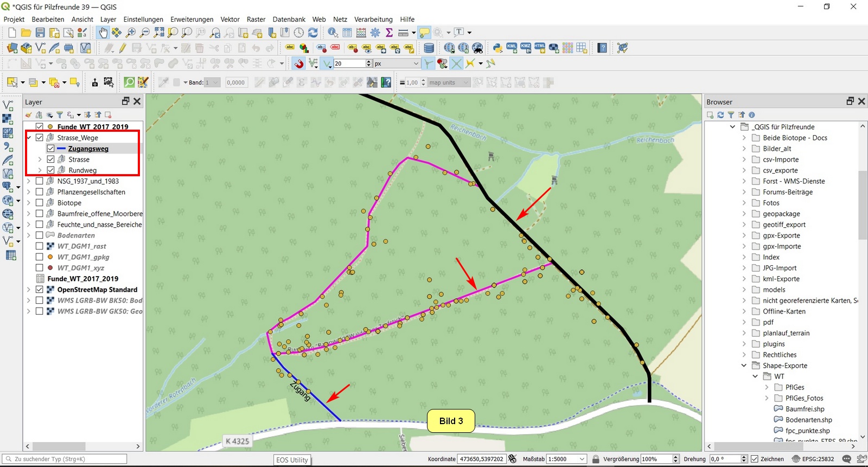
Task: Click the KML import toolbar icon
Action: pyautogui.click(x=512, y=48)
